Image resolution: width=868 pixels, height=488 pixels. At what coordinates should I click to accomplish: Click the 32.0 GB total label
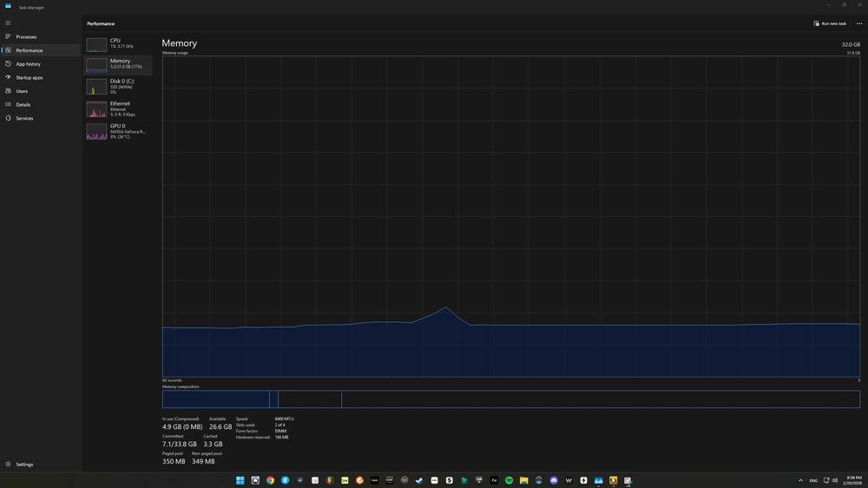pyautogui.click(x=851, y=44)
